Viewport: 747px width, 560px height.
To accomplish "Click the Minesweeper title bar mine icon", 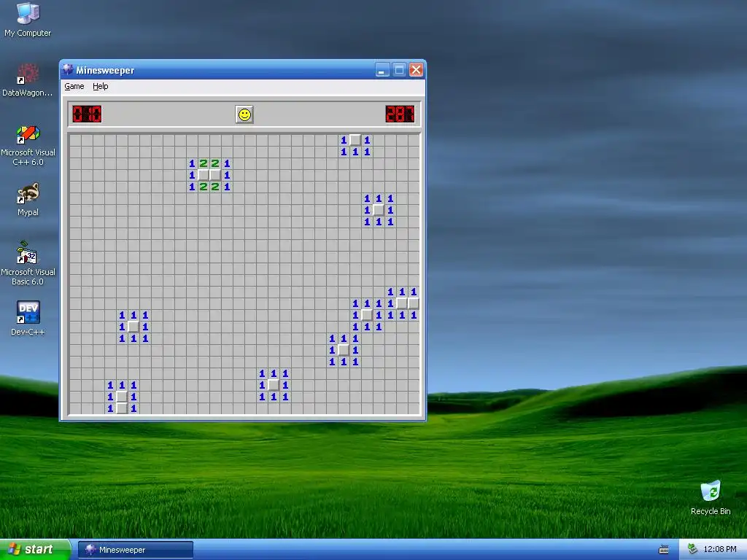I will point(68,70).
